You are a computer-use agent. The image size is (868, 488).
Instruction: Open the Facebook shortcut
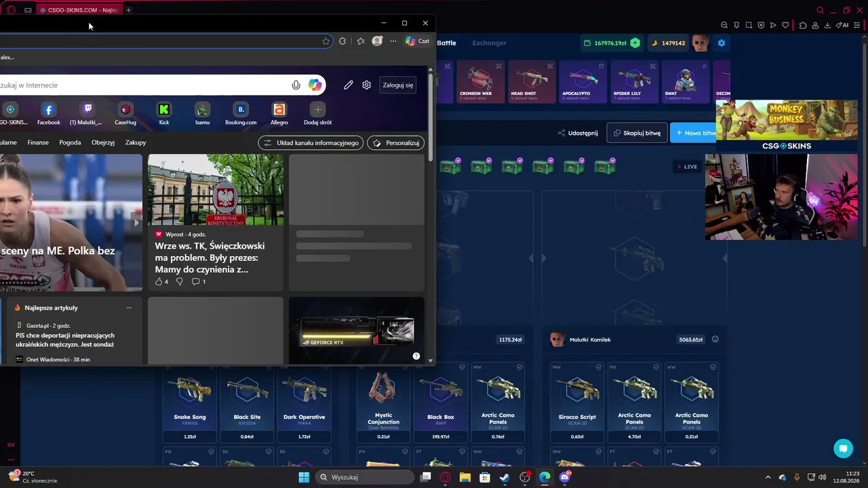(x=49, y=114)
